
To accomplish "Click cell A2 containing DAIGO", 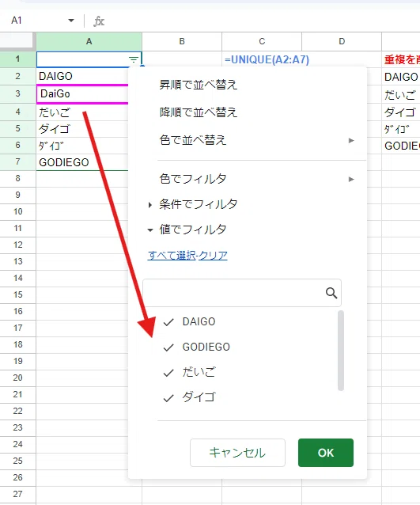I will pos(82,76).
